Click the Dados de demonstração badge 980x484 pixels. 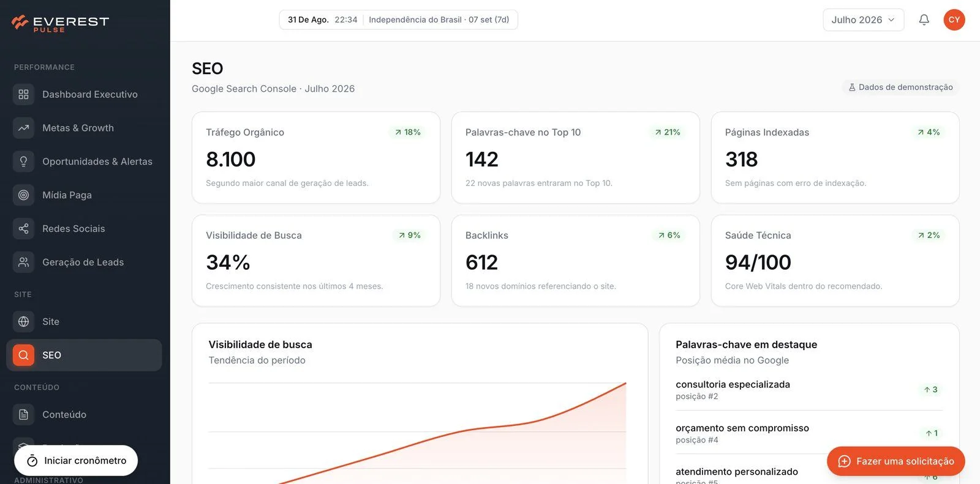coord(900,87)
